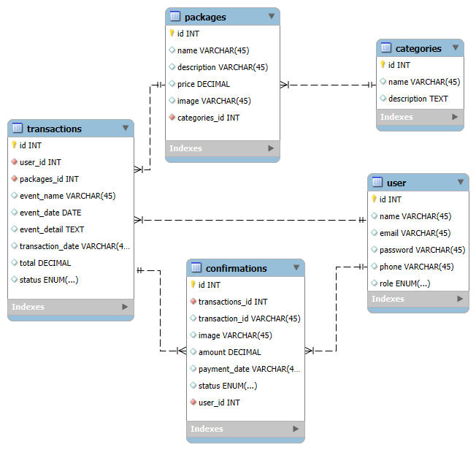Select 'categories_id INT' column text

click(x=209, y=118)
